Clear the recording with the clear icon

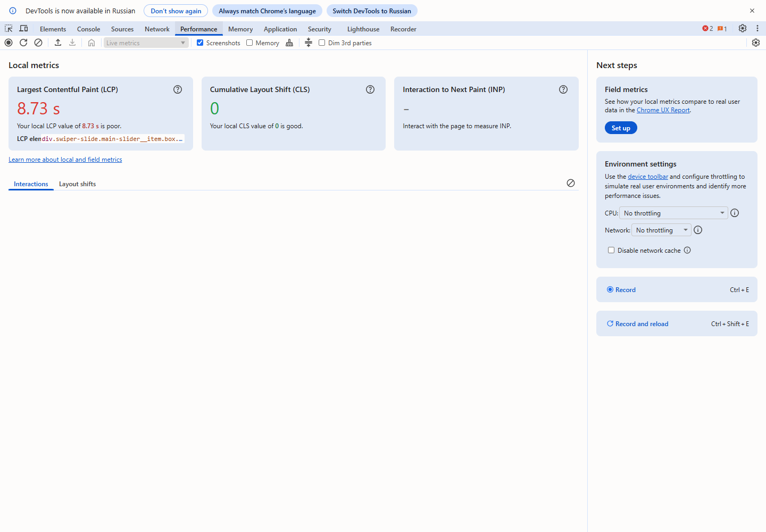pos(38,43)
